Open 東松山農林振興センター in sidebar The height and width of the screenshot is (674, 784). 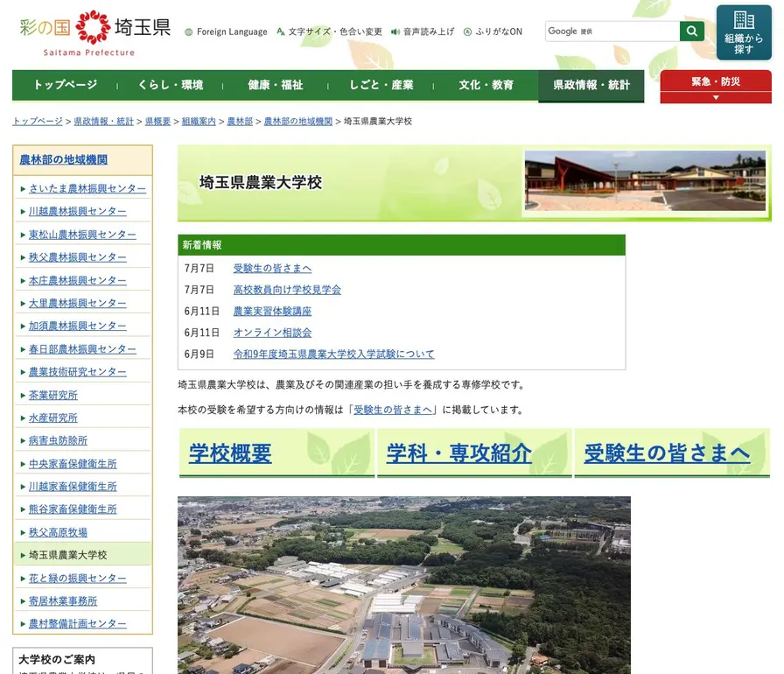pyautogui.click(x=82, y=235)
